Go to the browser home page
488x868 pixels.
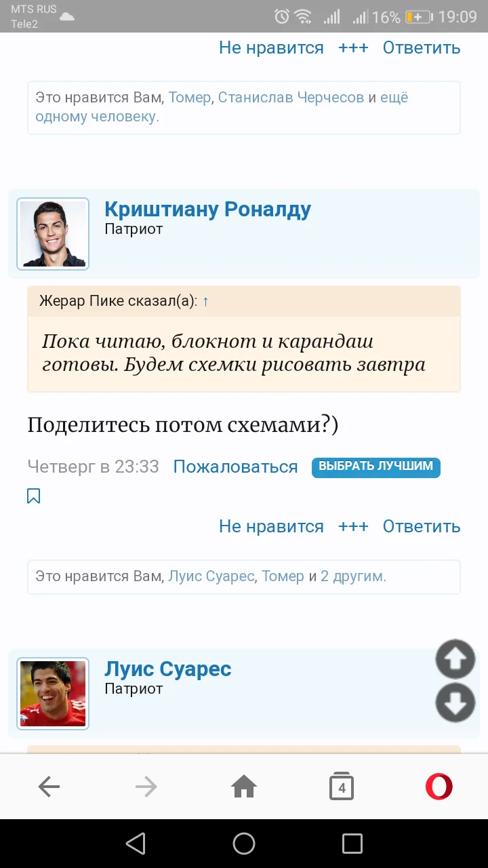(244, 787)
